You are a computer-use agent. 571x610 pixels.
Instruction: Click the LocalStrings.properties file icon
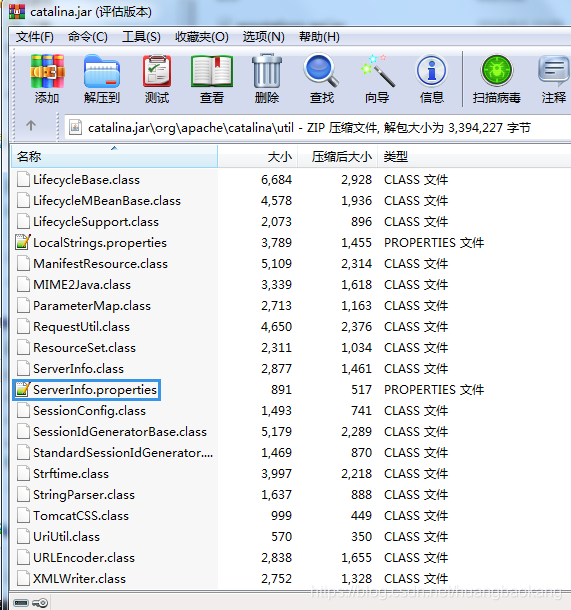tap(23, 242)
